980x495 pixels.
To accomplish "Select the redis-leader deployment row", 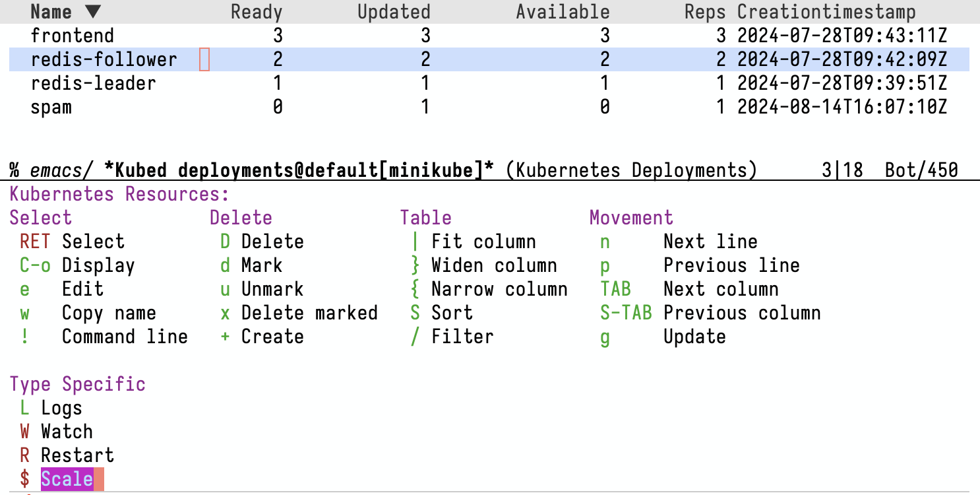I will point(93,82).
